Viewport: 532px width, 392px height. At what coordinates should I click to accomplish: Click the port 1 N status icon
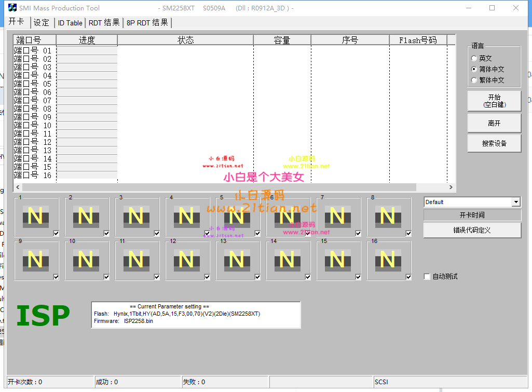pos(35,215)
